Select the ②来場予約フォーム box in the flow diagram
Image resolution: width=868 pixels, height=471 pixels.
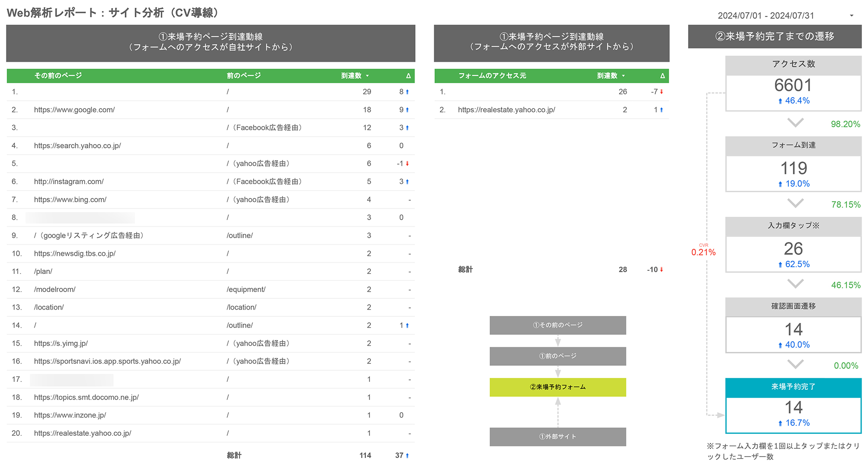pyautogui.click(x=557, y=387)
